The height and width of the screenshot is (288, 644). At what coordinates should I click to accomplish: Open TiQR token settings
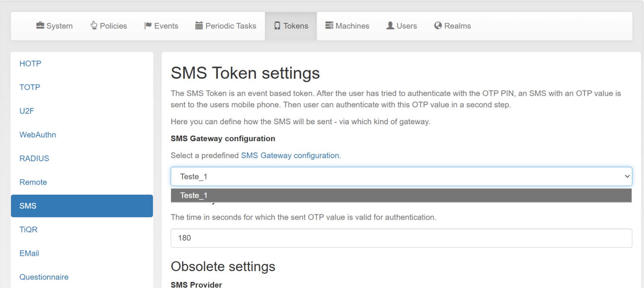point(28,230)
